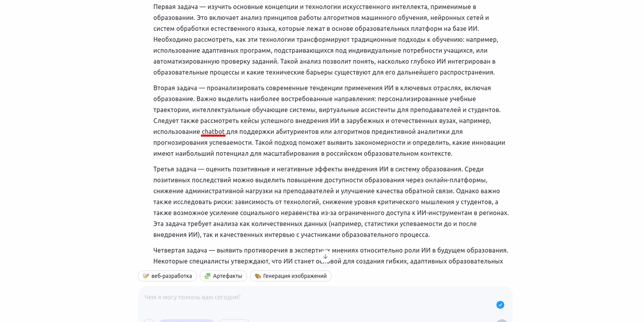Click the scroll-to-bottom down arrow button

[325, 256]
